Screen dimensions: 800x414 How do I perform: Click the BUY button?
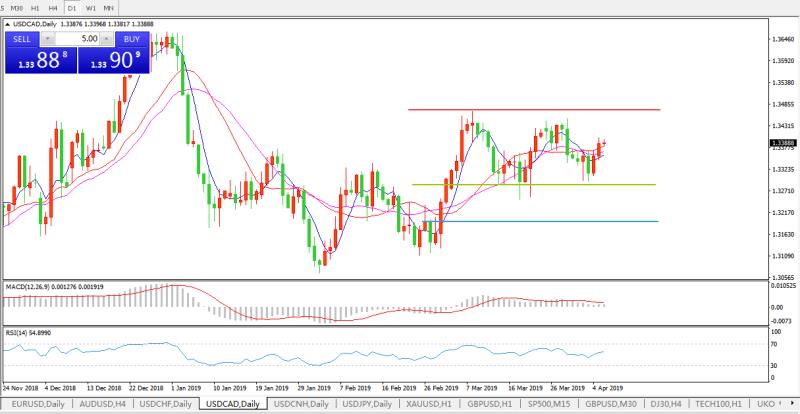(x=130, y=38)
